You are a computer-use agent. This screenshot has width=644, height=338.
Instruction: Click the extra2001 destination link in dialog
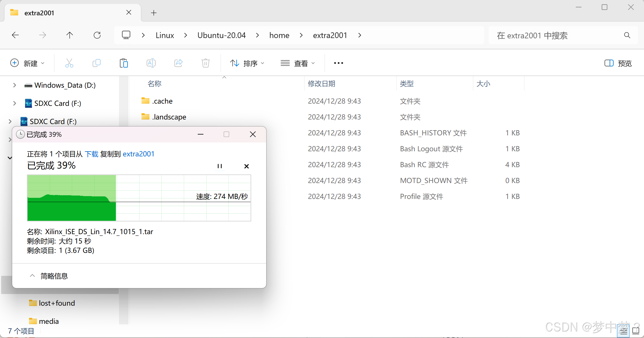pyautogui.click(x=138, y=154)
